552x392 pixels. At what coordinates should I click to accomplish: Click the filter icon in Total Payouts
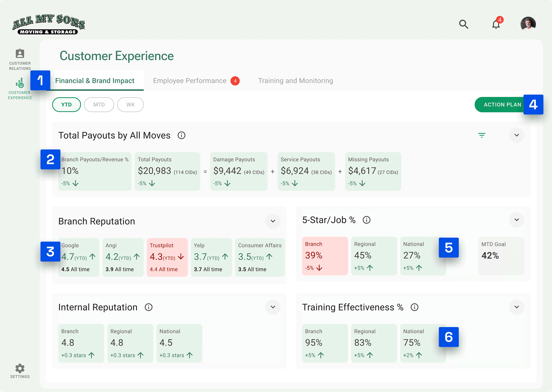click(482, 135)
